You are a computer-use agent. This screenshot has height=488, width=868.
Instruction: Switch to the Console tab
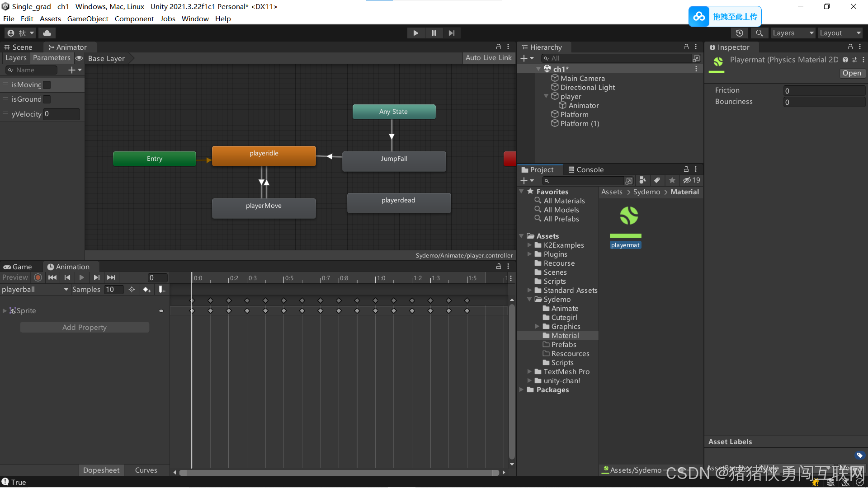(586, 169)
